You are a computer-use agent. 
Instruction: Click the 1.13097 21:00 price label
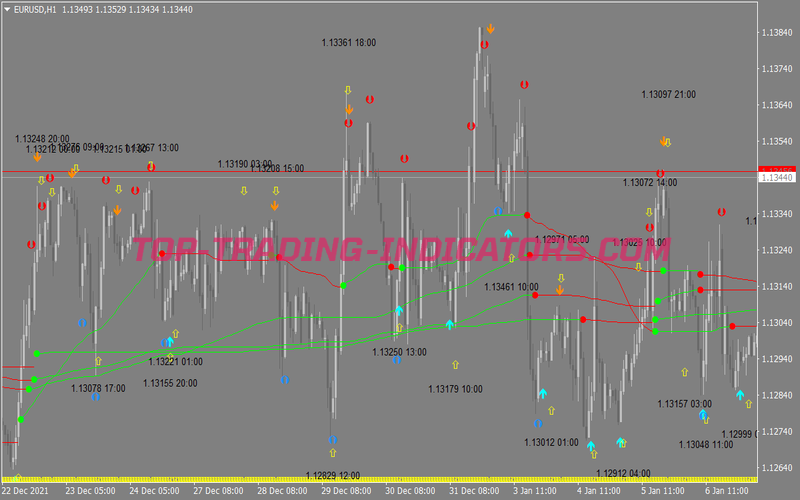tap(668, 94)
